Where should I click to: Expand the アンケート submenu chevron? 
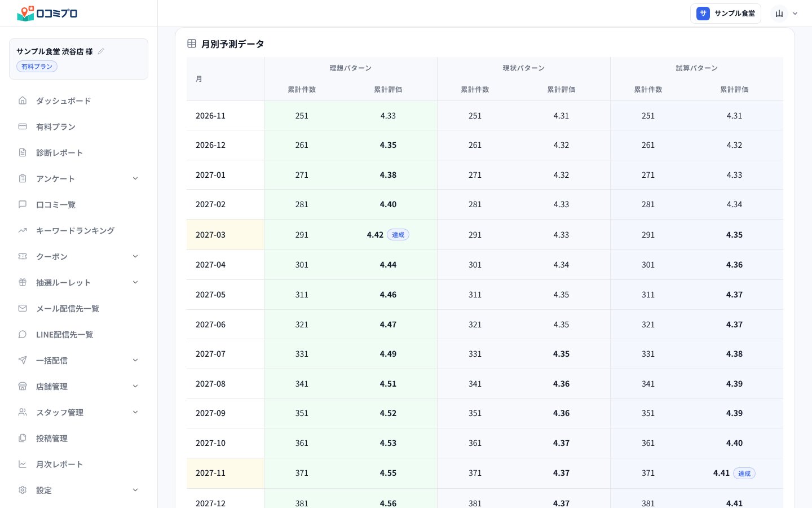click(x=135, y=178)
